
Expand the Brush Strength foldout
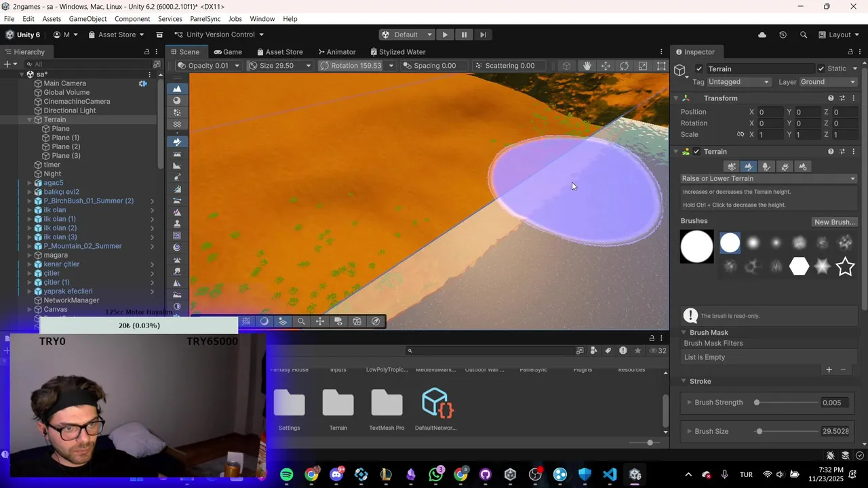click(689, 403)
